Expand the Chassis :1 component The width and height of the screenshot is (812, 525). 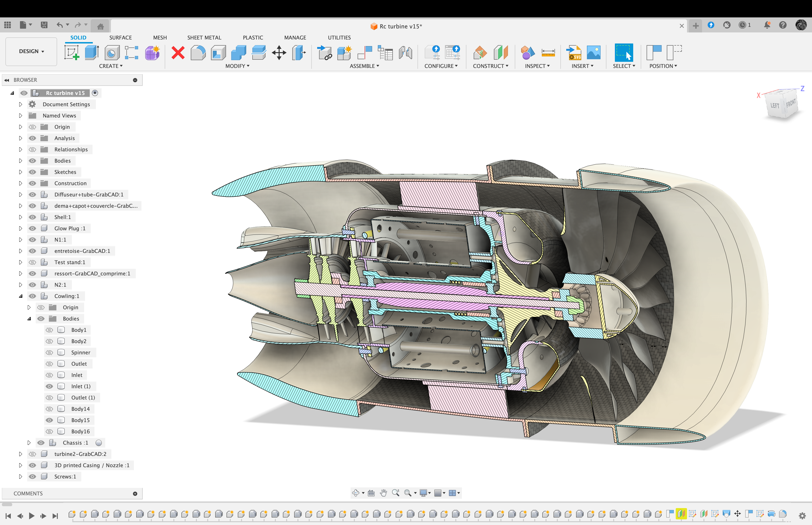pos(29,443)
